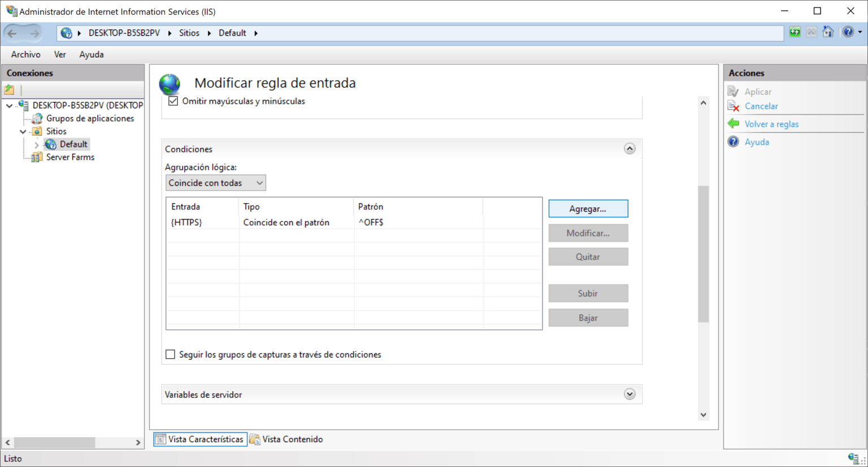Open the Archivo menu

(x=25, y=54)
